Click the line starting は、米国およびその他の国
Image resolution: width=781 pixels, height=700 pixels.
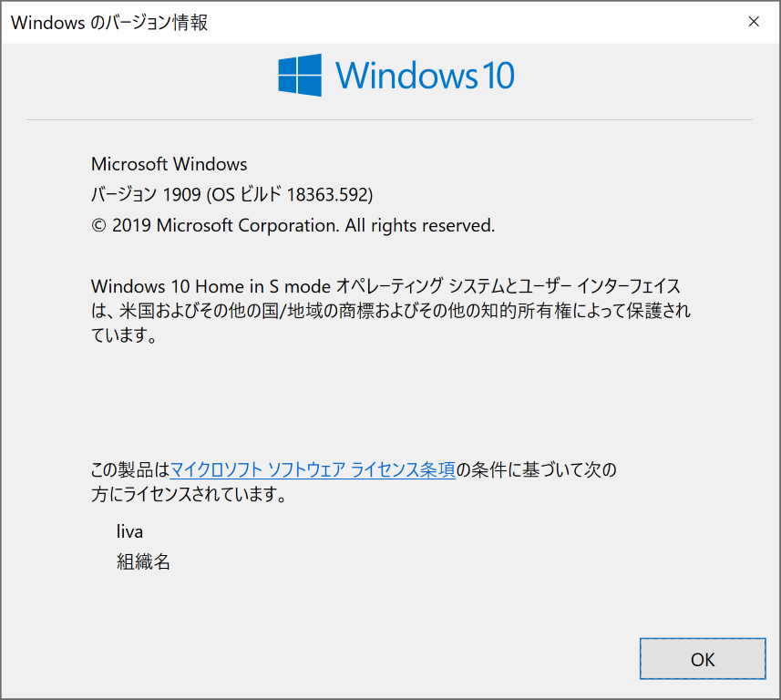point(390,311)
